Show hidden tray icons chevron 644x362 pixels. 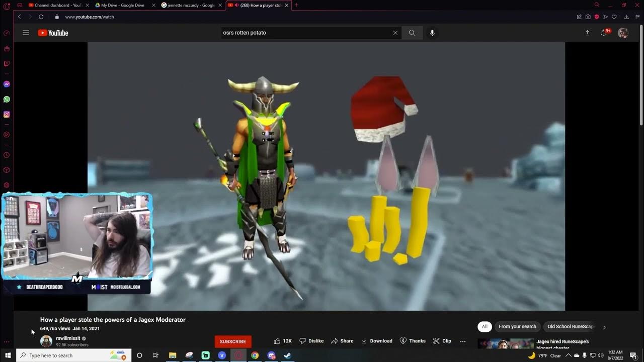coord(569,355)
